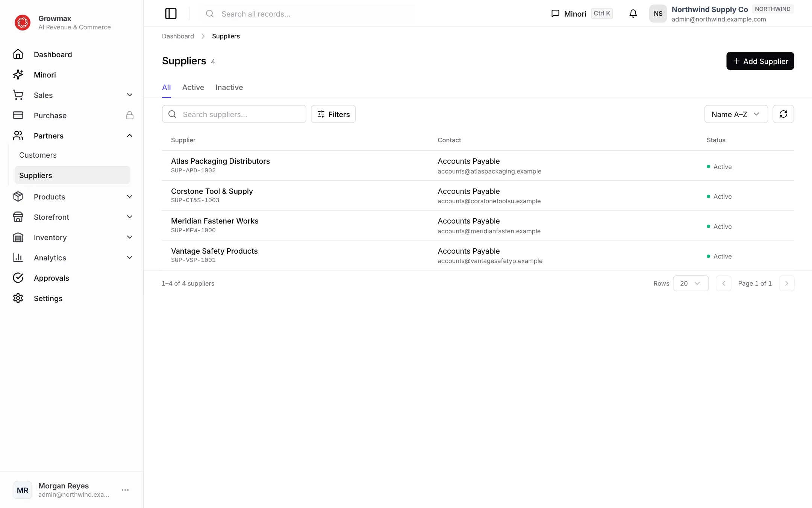The height and width of the screenshot is (508, 812).
Task: Go to the previous page arrow
Action: click(724, 283)
